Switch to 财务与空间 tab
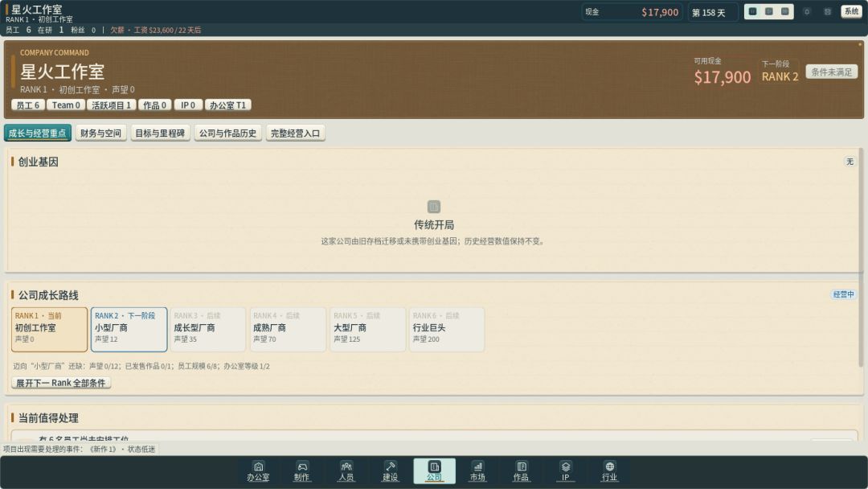Viewport: 868px width, 489px height. click(100, 133)
